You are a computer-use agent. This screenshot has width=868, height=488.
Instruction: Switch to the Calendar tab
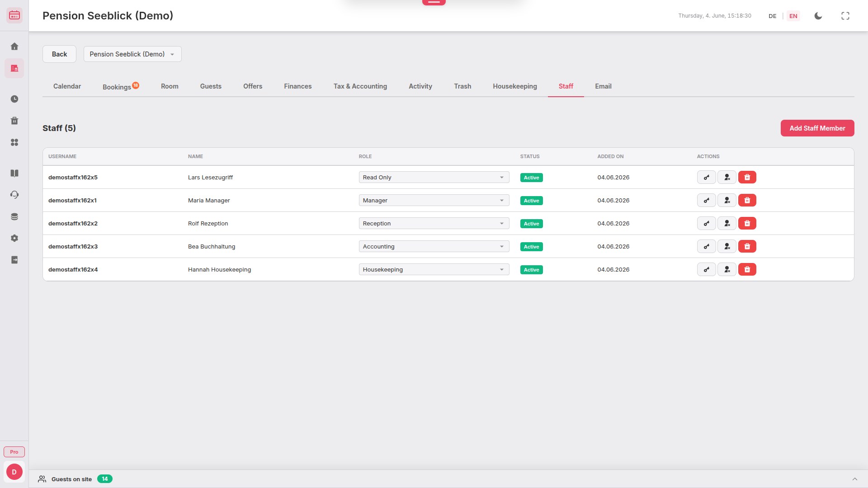[67, 86]
